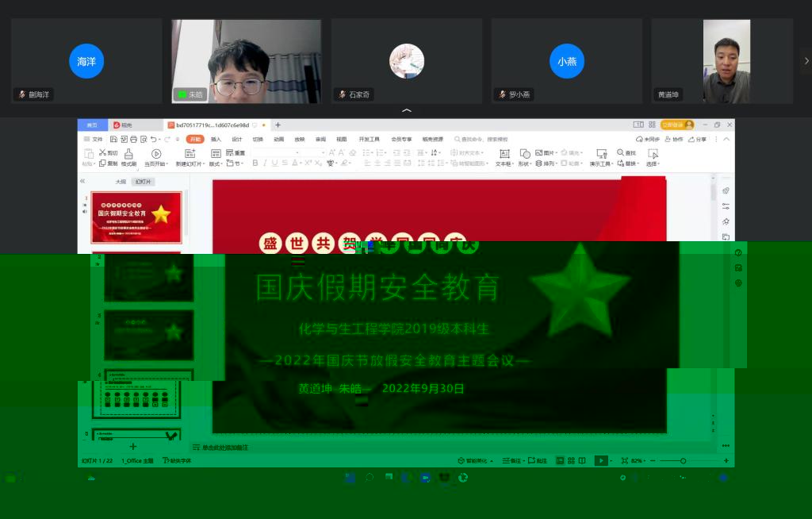This screenshot has height=519, width=812.
Task: Open the Presentation Tools (演示工具) dropdown
Action: [x=601, y=163]
